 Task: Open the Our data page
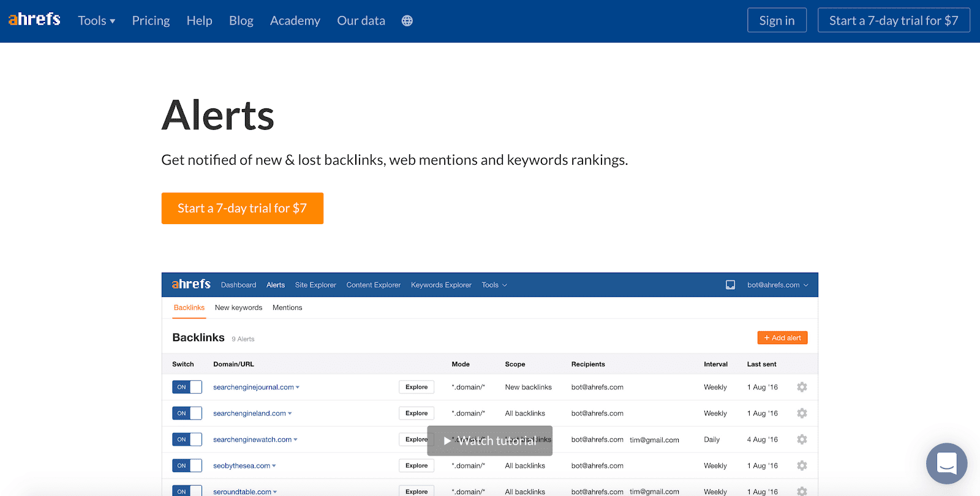pyautogui.click(x=361, y=21)
